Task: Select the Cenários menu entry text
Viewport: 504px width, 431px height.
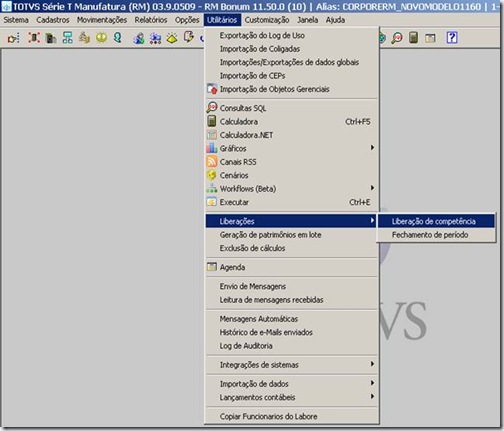Action: pos(234,175)
